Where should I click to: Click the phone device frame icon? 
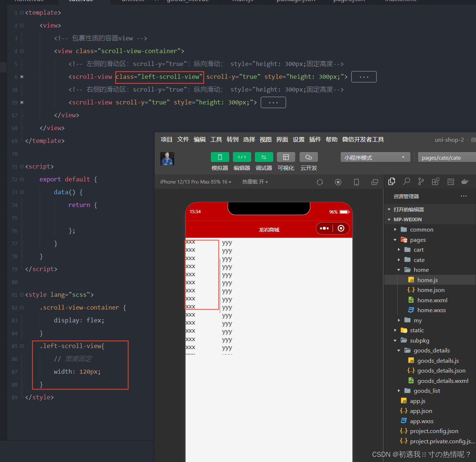(x=356, y=182)
